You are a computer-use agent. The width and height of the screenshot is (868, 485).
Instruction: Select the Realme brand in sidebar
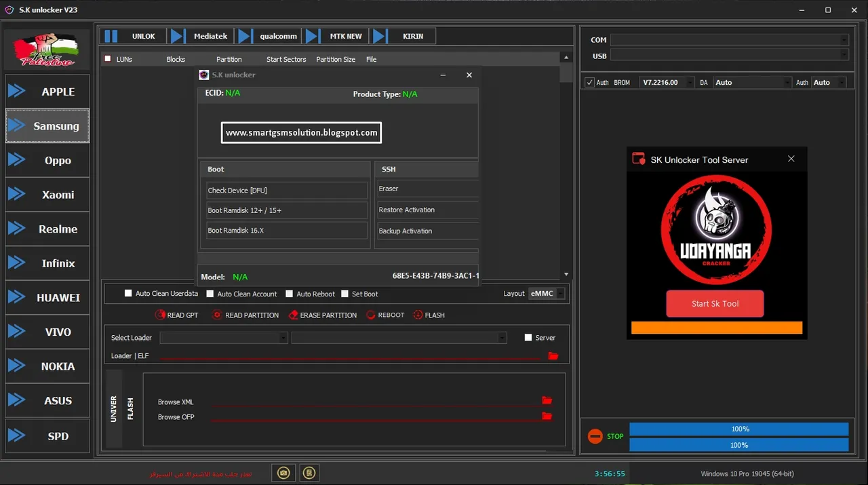(47, 229)
